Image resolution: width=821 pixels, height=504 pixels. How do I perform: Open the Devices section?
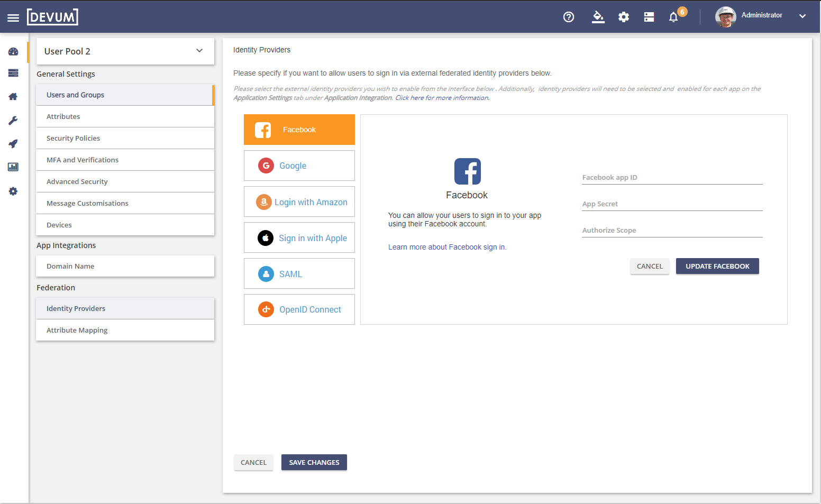point(125,225)
